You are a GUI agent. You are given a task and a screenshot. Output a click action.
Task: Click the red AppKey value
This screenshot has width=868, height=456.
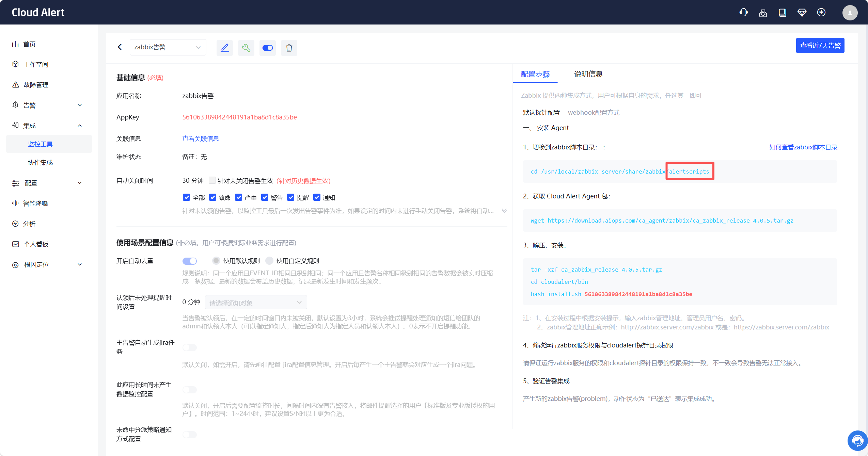[x=239, y=117]
